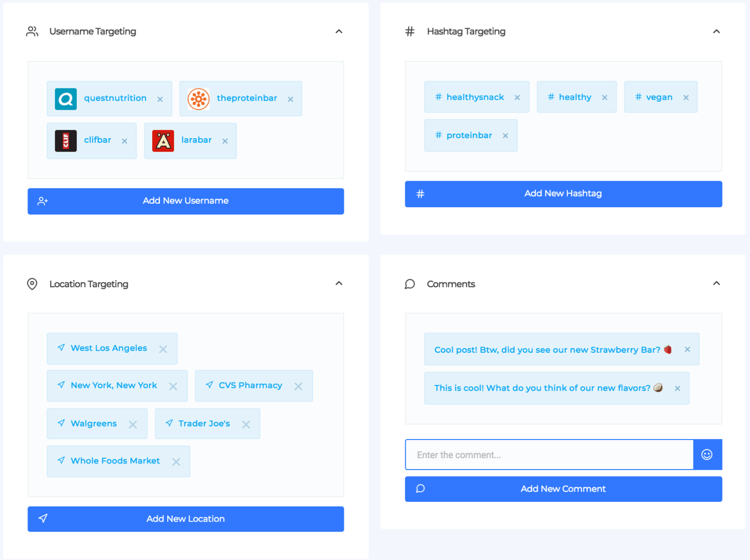The width and height of the screenshot is (750, 560).
Task: Remove the vegan hashtag tag
Action: coord(686,98)
